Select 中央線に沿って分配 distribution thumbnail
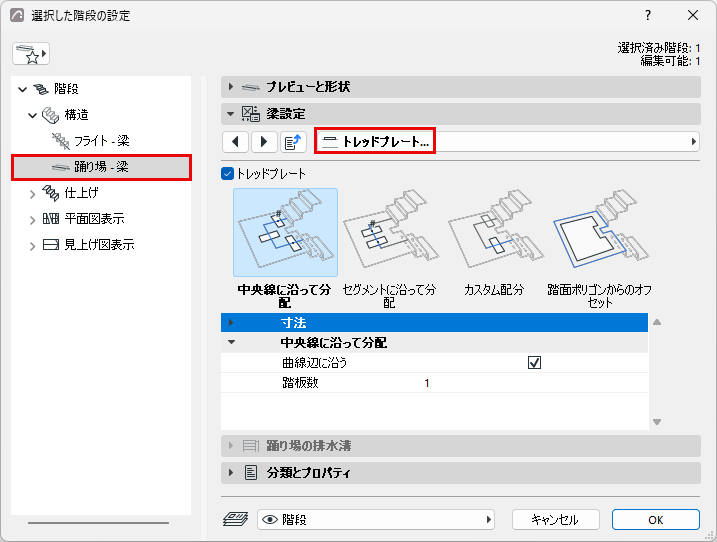 click(285, 232)
